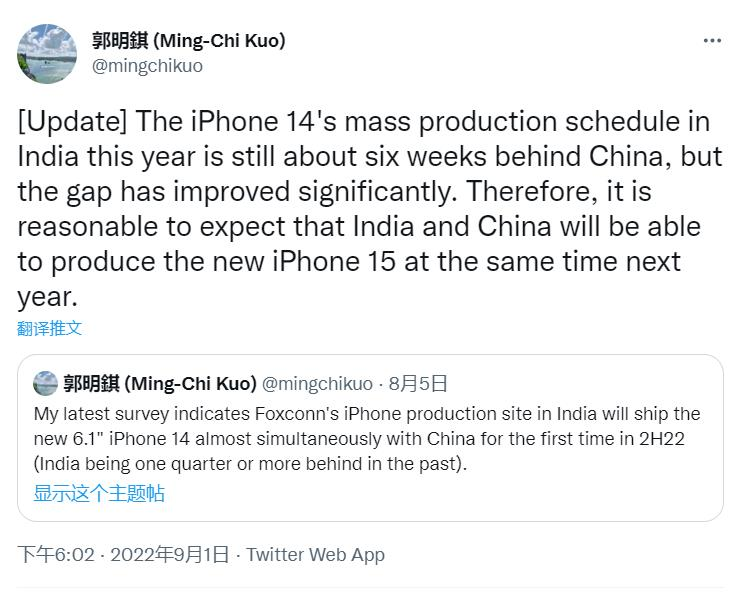
Task: Click the small avatar in quoted tweet
Action: click(45, 384)
